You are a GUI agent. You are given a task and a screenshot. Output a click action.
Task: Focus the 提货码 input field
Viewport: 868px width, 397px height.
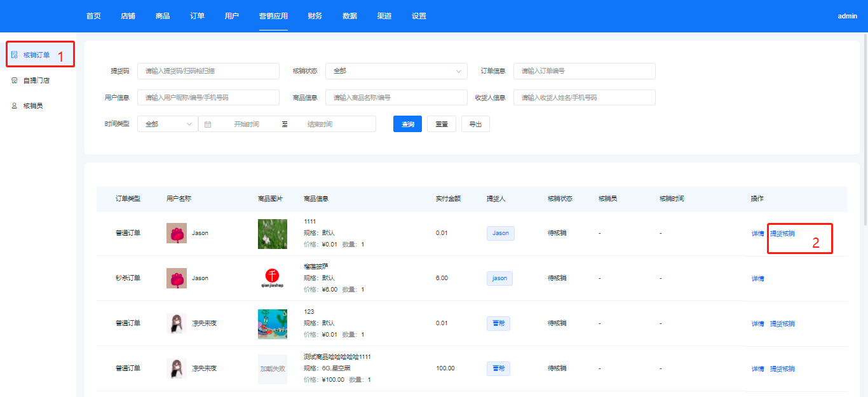(x=208, y=71)
